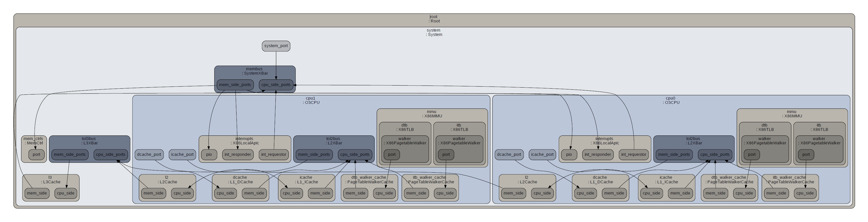Click the cpu1 : O3CPU label

click(x=311, y=100)
